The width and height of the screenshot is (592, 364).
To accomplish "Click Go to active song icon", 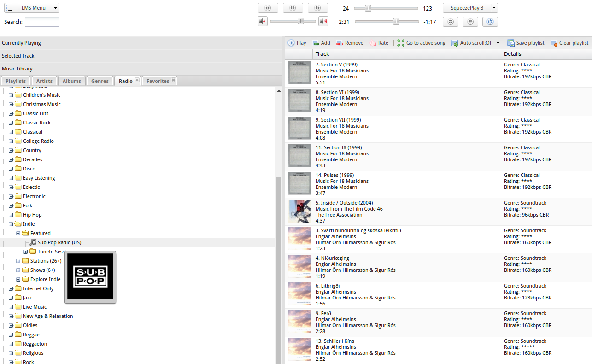I will pyautogui.click(x=401, y=43).
